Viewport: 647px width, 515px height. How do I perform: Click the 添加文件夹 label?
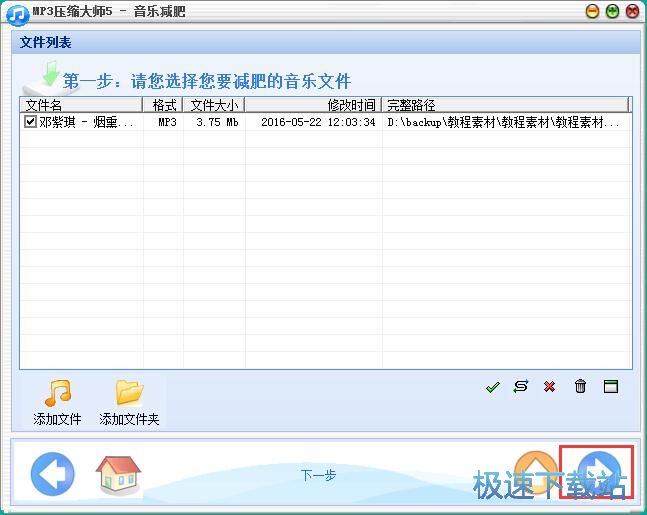[129, 419]
